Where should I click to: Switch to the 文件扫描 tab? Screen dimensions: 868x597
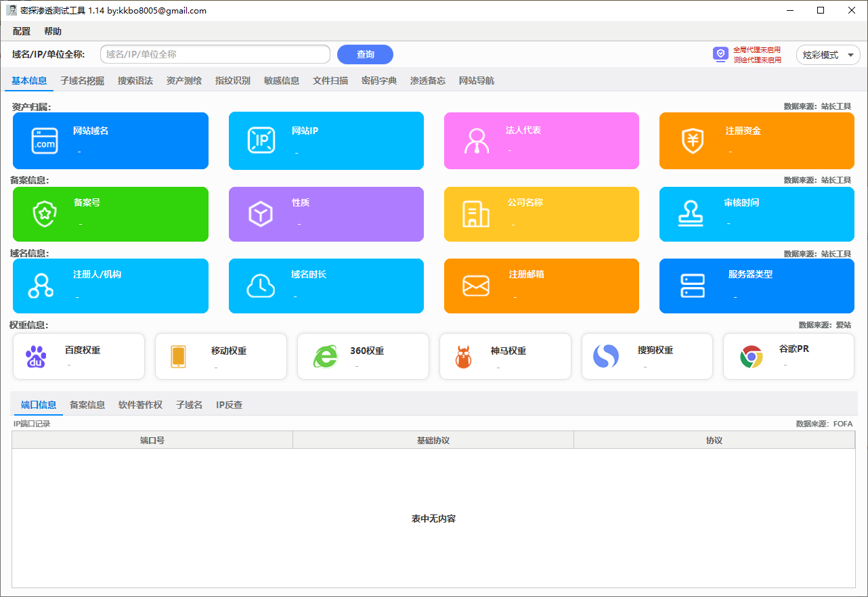(x=330, y=81)
